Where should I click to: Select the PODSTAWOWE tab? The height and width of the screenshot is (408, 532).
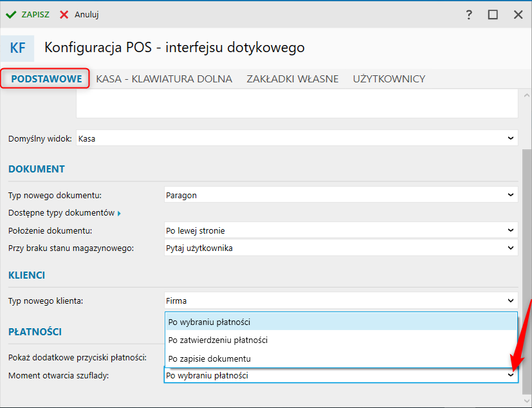coord(46,79)
